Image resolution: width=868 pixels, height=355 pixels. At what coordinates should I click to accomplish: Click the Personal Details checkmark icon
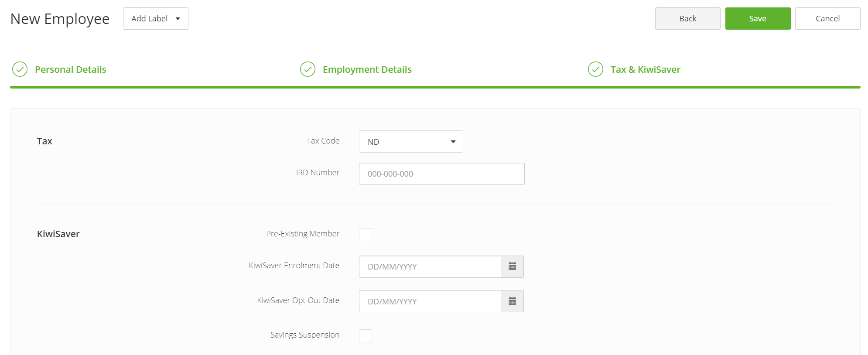point(20,69)
